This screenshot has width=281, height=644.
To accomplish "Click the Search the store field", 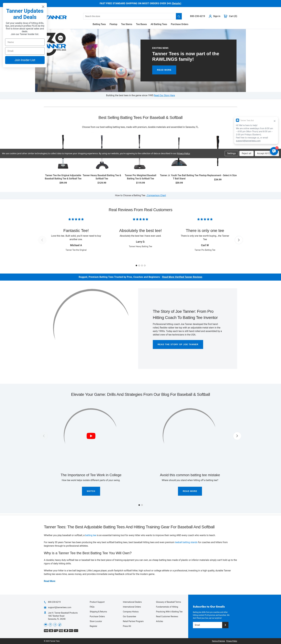I will pos(130,16).
